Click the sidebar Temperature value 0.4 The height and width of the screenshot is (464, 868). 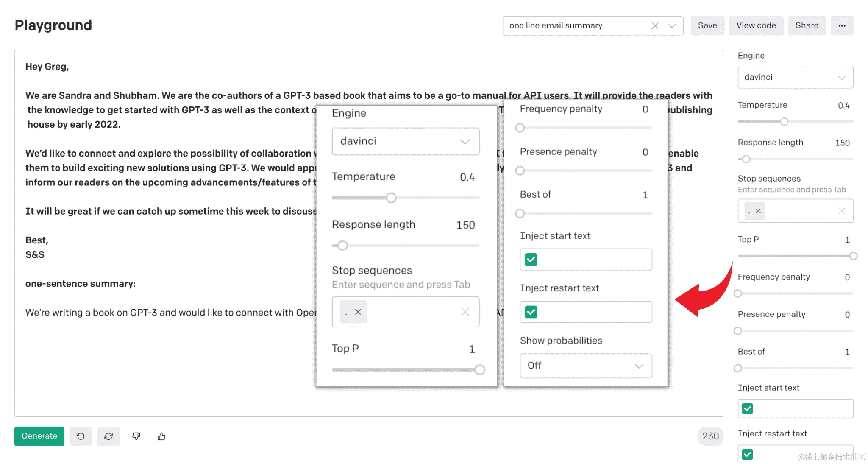(x=843, y=106)
